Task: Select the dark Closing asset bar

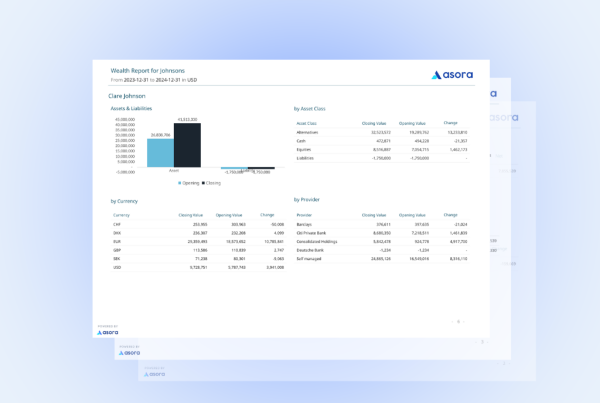Action: [187, 145]
